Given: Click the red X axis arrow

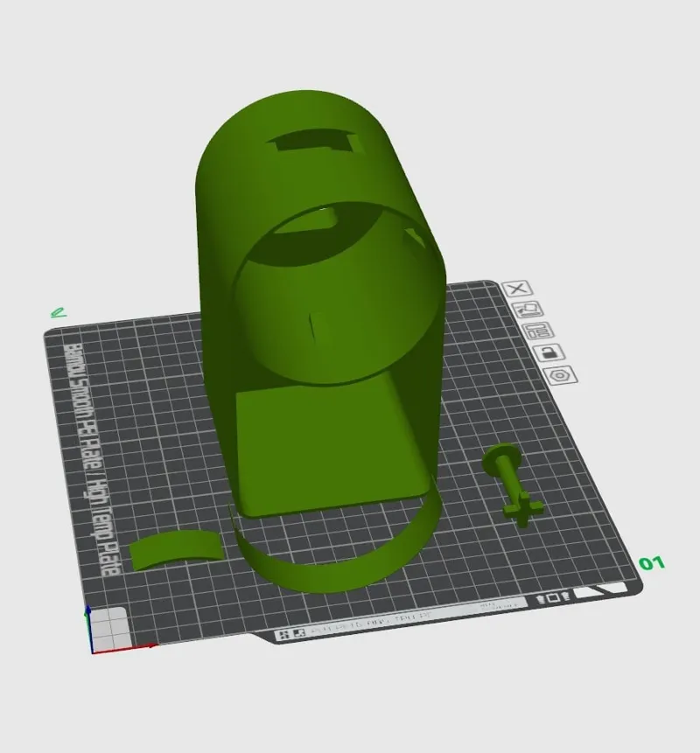Looking at the screenshot, I should pyautogui.click(x=125, y=649).
